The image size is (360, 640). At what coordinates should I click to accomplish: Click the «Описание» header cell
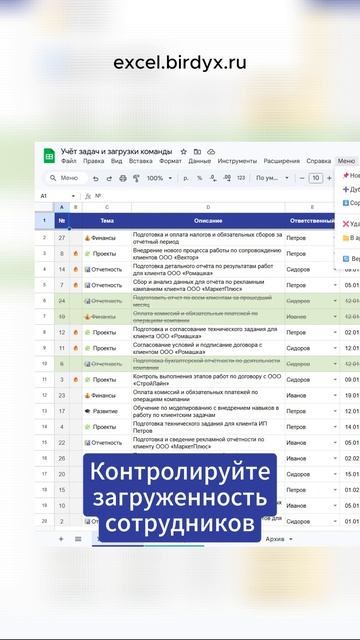[x=208, y=221]
